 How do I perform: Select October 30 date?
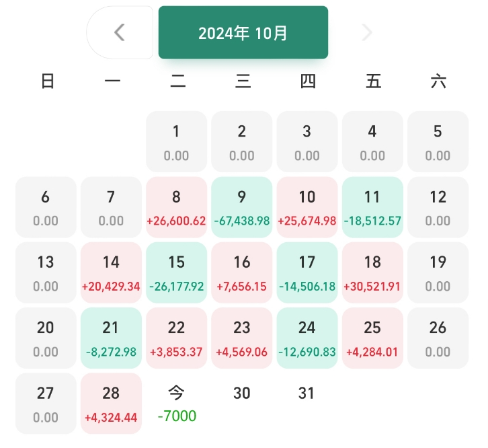click(242, 393)
